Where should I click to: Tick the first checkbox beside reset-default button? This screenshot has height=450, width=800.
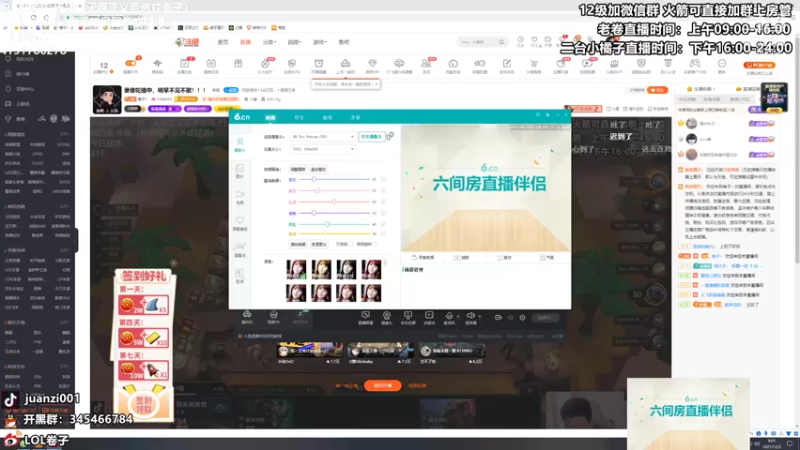(350, 244)
